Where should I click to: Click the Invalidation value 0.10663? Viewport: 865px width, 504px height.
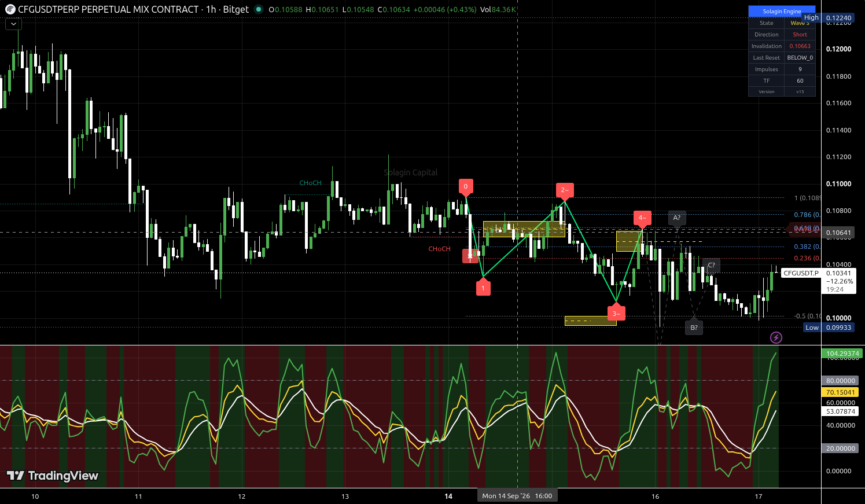point(800,46)
